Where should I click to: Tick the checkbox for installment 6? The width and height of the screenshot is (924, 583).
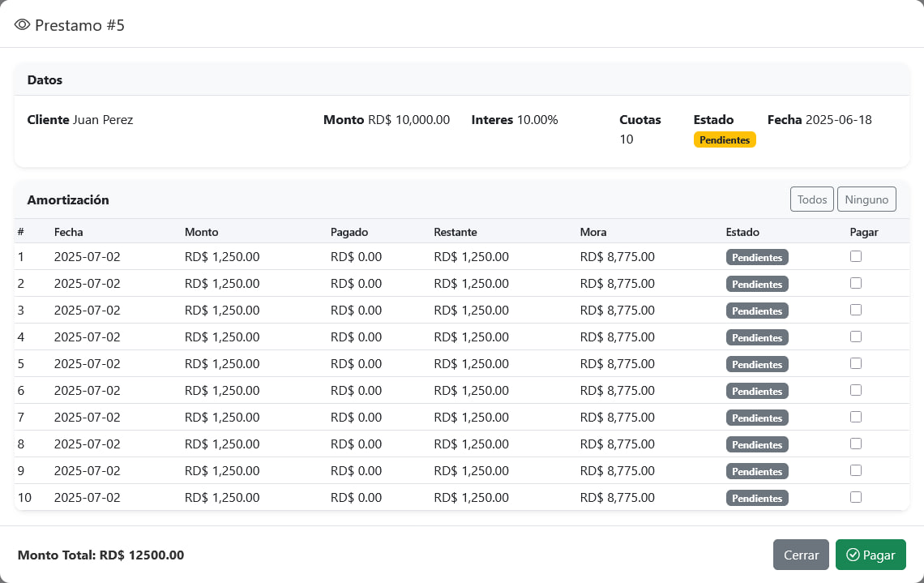pos(856,390)
